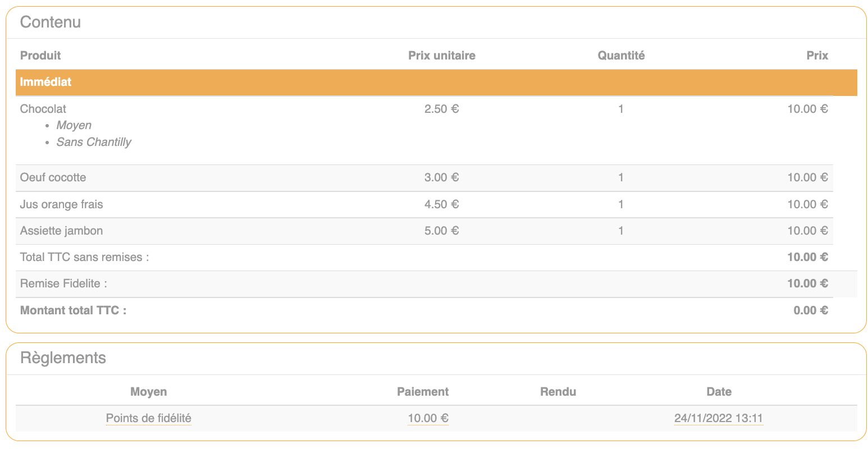
Task: Click the Points de fidélité payment method
Action: [x=148, y=418]
